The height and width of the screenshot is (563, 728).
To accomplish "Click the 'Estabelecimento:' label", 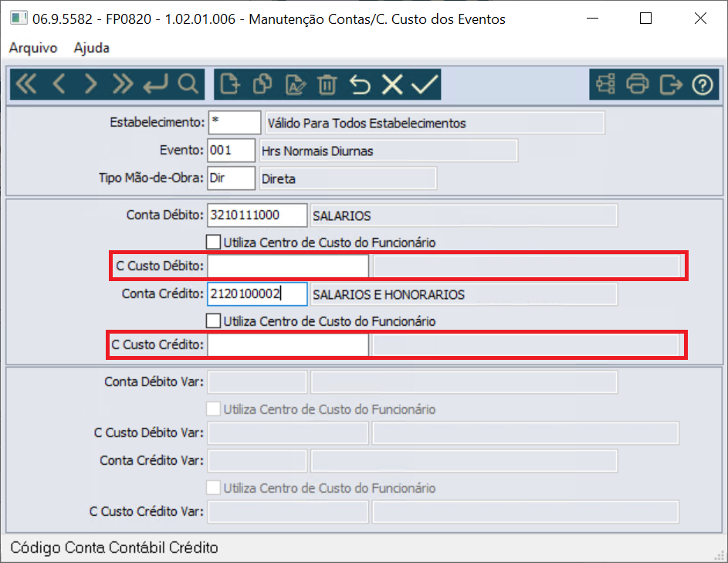I will [x=157, y=122].
